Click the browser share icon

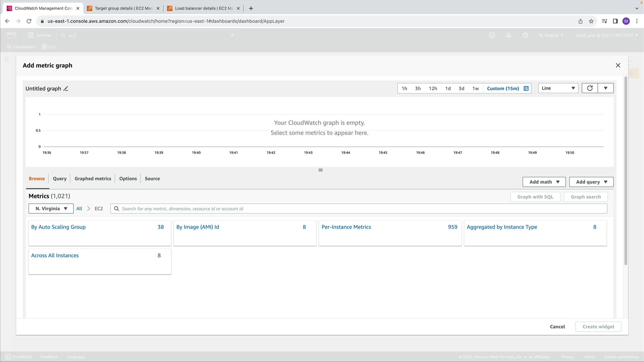click(580, 21)
